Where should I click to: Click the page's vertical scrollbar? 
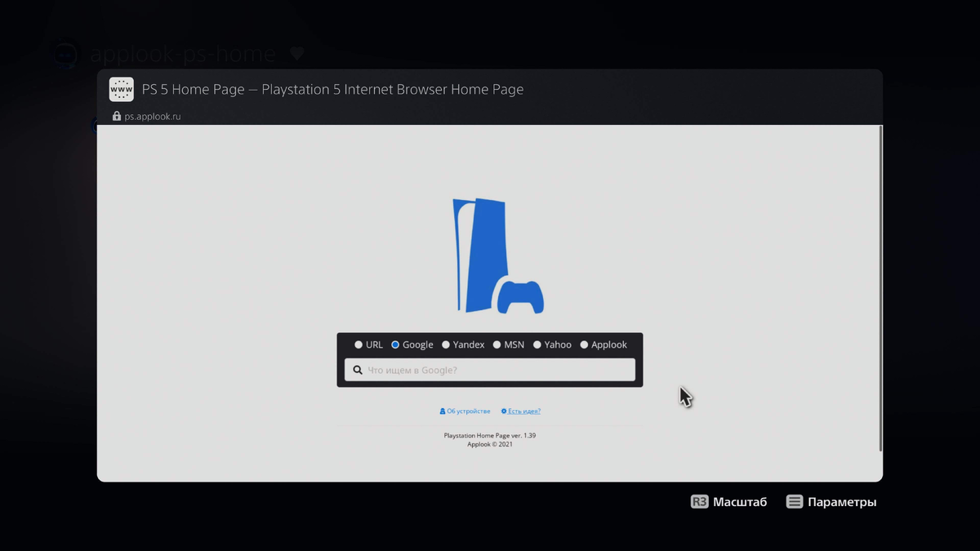[x=880, y=288]
